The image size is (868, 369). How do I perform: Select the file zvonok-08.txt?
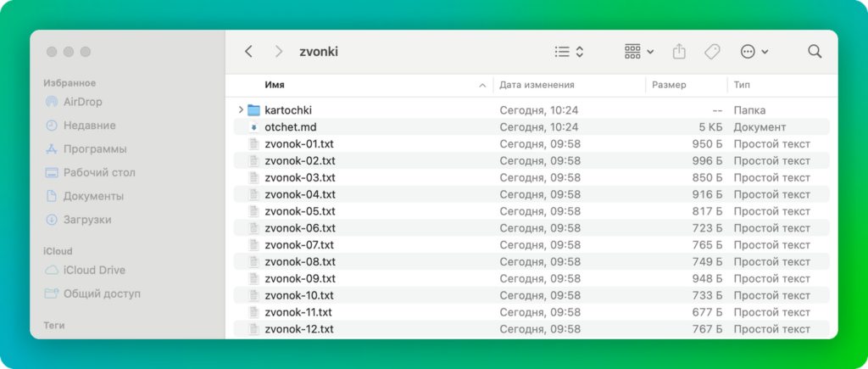coord(531,261)
